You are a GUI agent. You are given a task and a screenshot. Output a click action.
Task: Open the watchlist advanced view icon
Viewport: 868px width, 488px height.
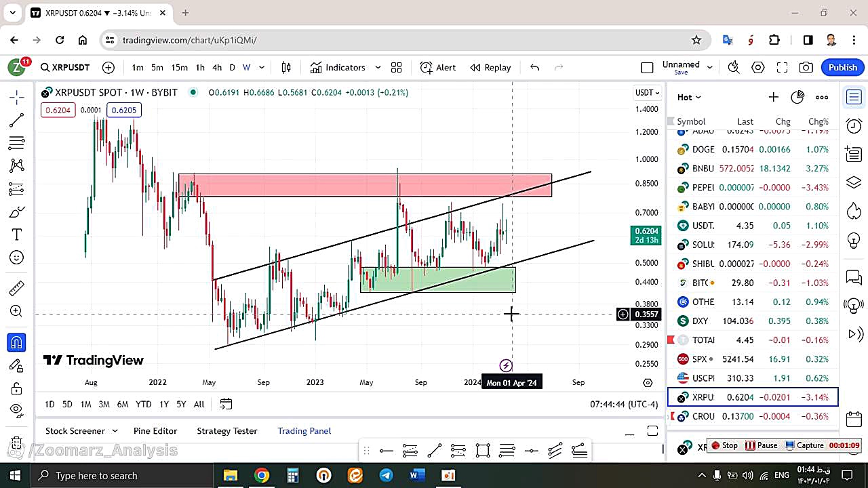[x=797, y=97]
